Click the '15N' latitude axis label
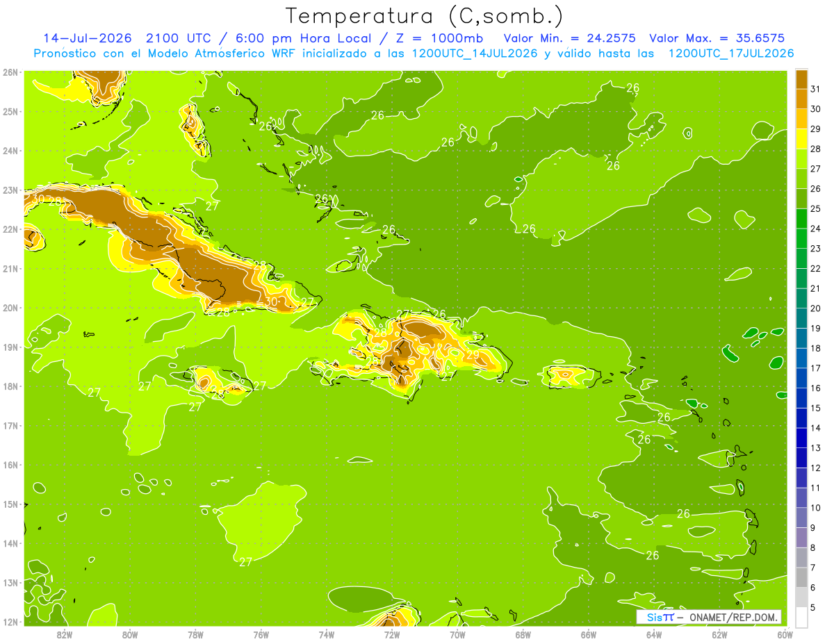 coord(10,504)
